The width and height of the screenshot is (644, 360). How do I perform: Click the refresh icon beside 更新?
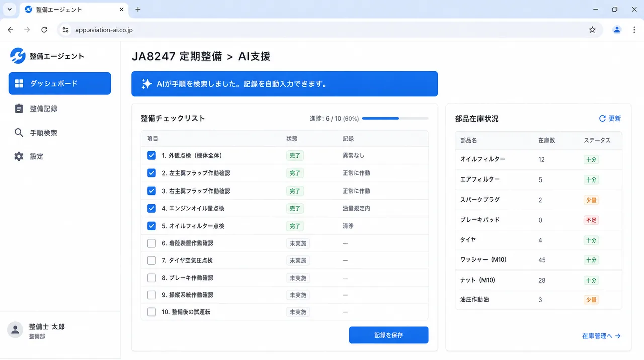[602, 119]
